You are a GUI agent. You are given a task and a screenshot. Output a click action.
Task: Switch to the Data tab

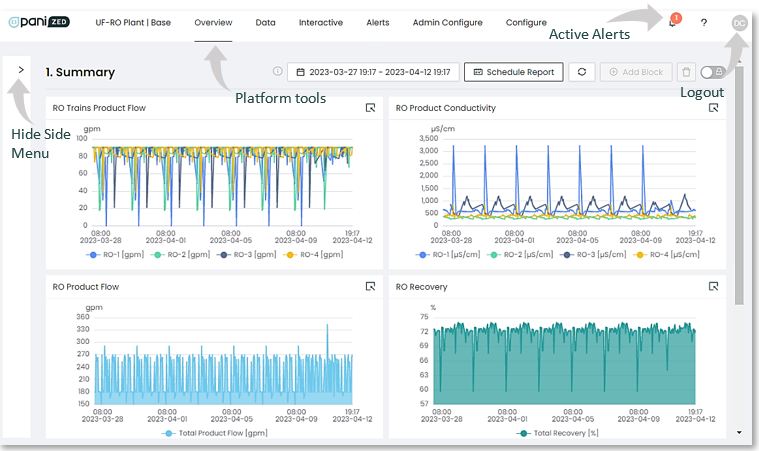tap(265, 22)
